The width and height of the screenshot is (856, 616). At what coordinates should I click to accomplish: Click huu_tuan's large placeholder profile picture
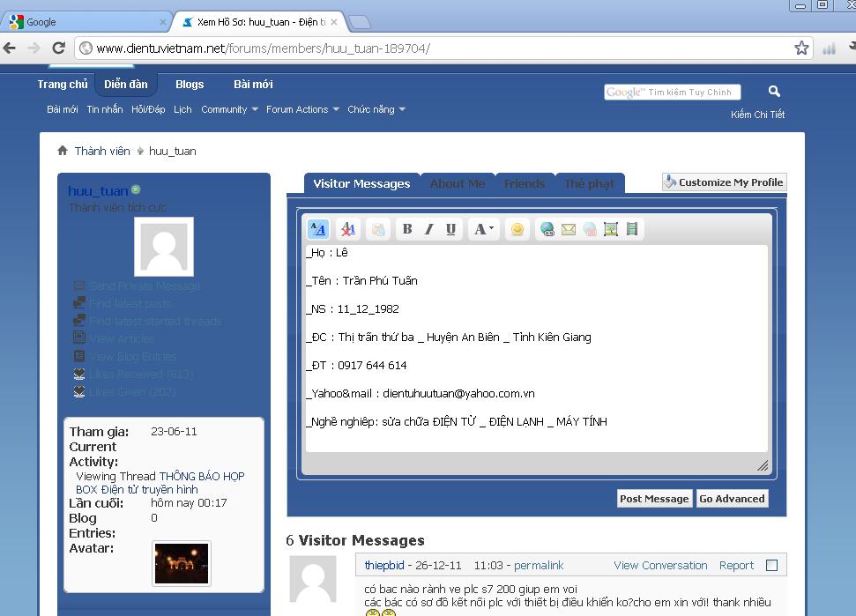click(x=164, y=247)
